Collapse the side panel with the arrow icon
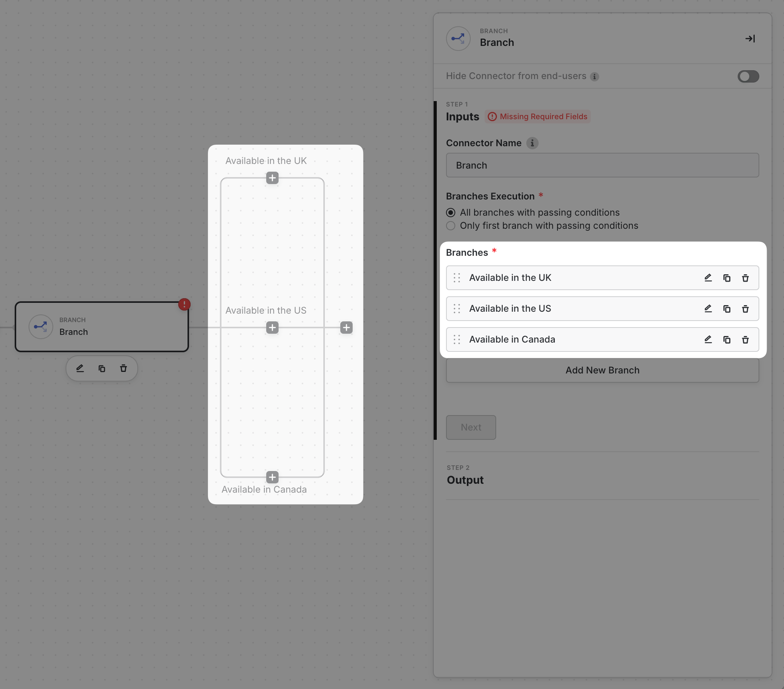The image size is (784, 689). pyautogui.click(x=750, y=39)
